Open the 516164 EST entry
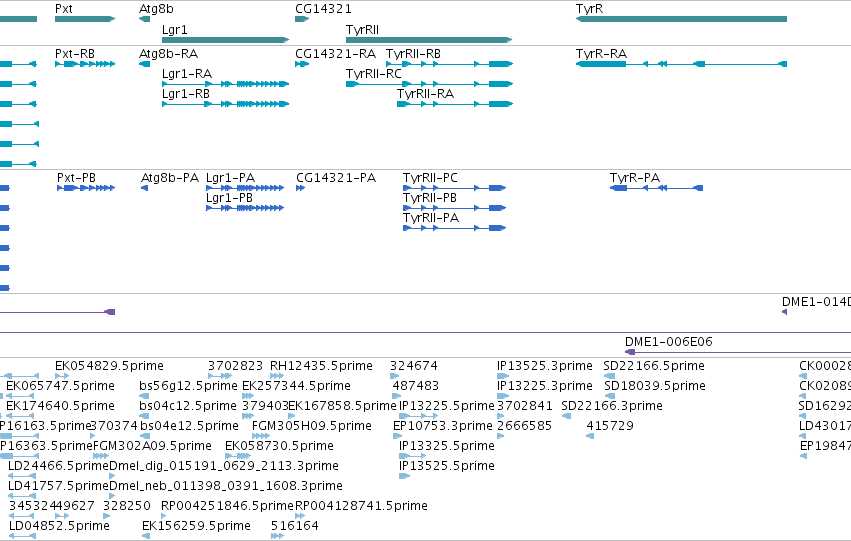The image size is (851, 541). point(277,536)
